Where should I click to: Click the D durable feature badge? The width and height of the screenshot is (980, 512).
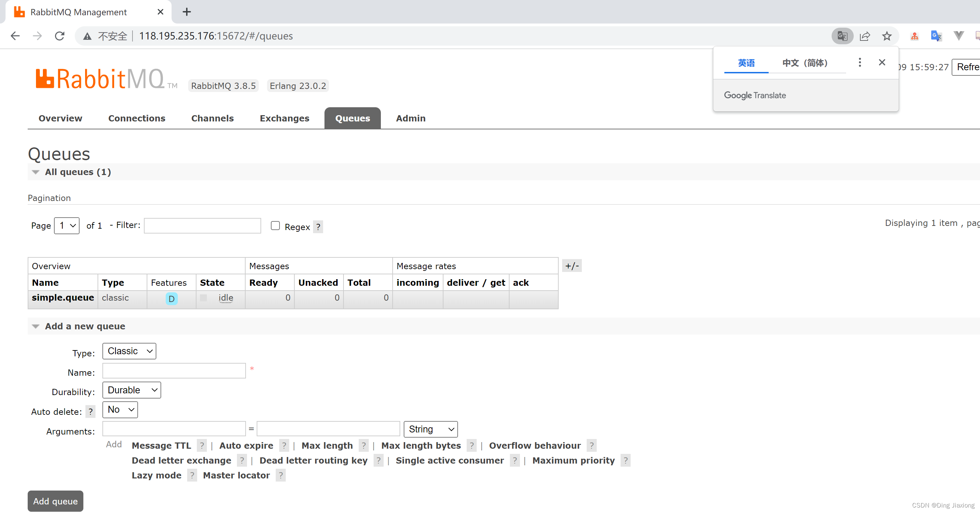coord(172,299)
